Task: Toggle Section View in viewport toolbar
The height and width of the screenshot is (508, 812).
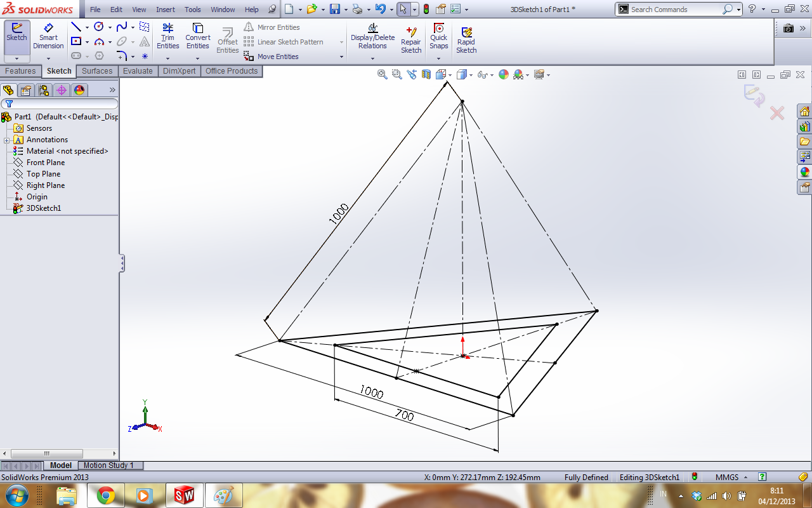Action: pos(426,74)
